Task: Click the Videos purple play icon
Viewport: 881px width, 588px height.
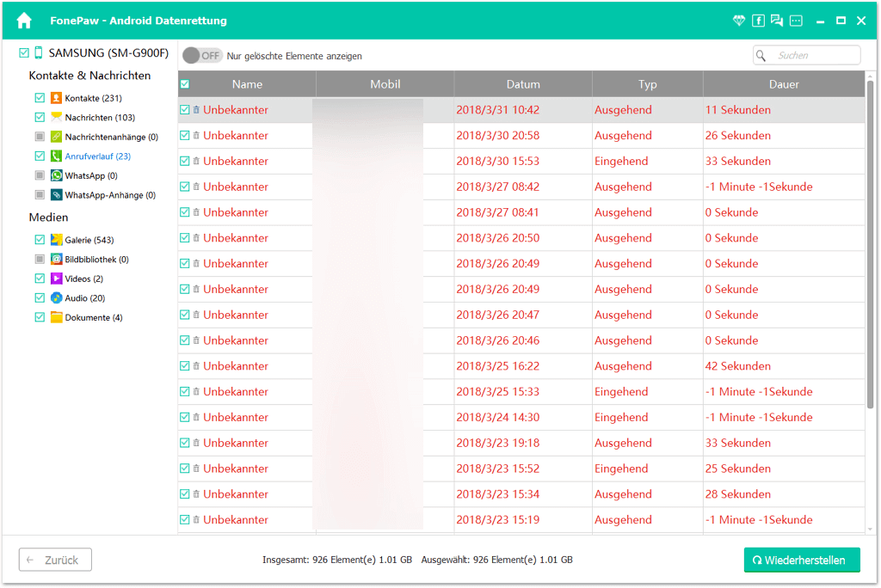Action: pos(56,279)
